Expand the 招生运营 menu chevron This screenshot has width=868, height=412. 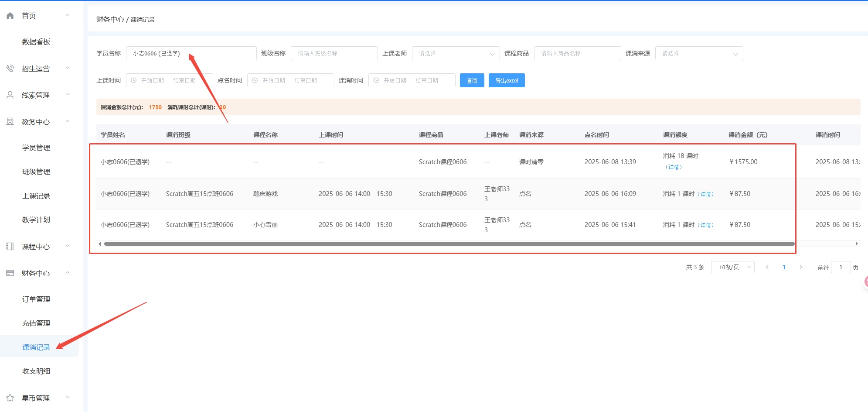(68, 68)
